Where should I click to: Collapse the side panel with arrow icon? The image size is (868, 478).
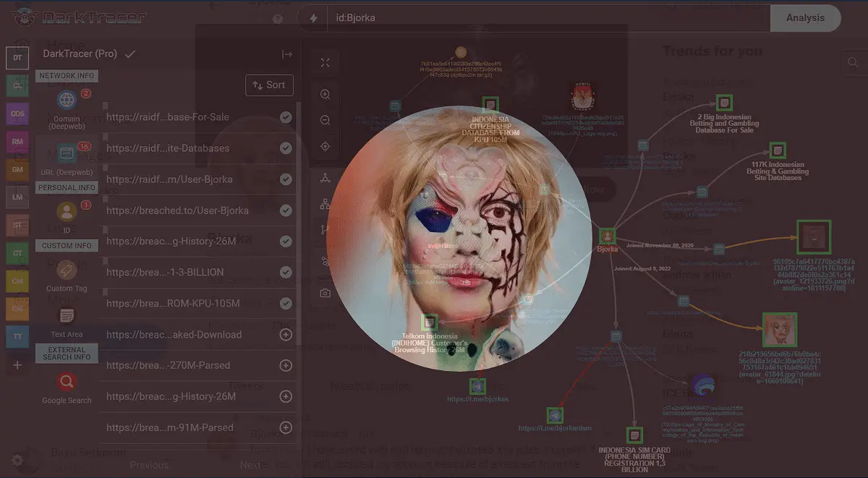pyautogui.click(x=287, y=55)
